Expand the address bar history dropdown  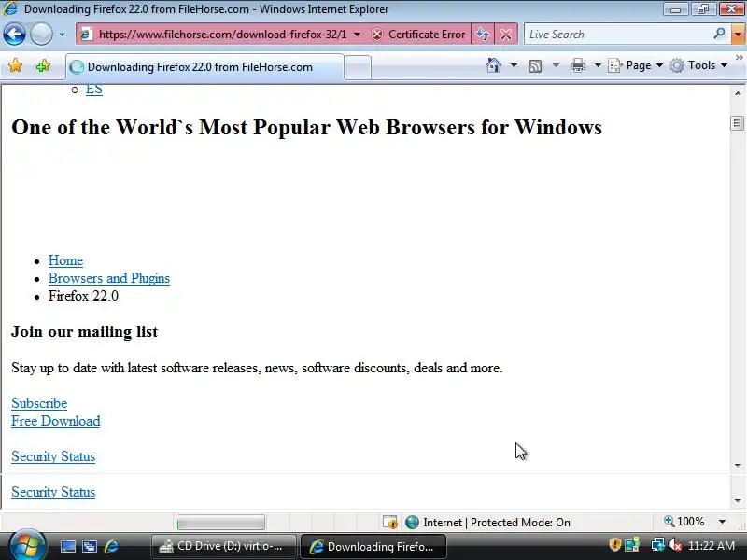358,35
